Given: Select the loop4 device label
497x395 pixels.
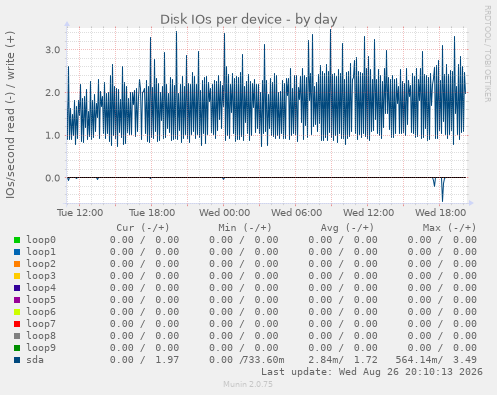Looking at the screenshot, I should [41, 288].
